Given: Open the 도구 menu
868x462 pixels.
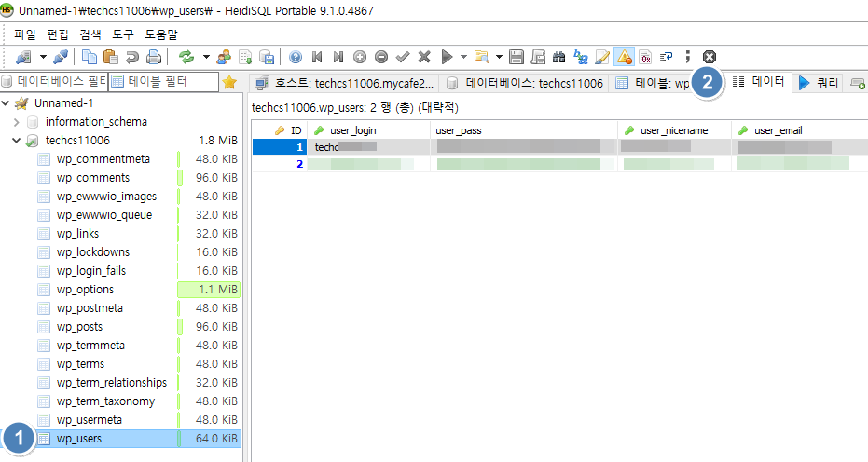Looking at the screenshot, I should [x=123, y=34].
